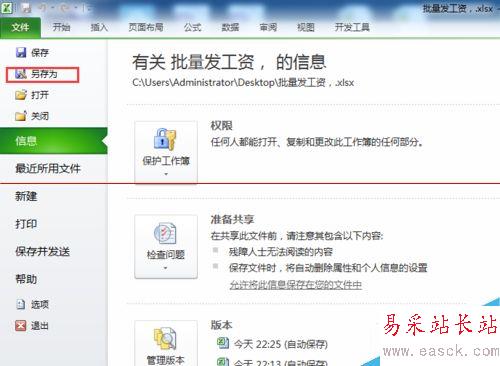500x366 pixels.
Task: Open the 数据 ribbon tab
Action: pos(230,27)
